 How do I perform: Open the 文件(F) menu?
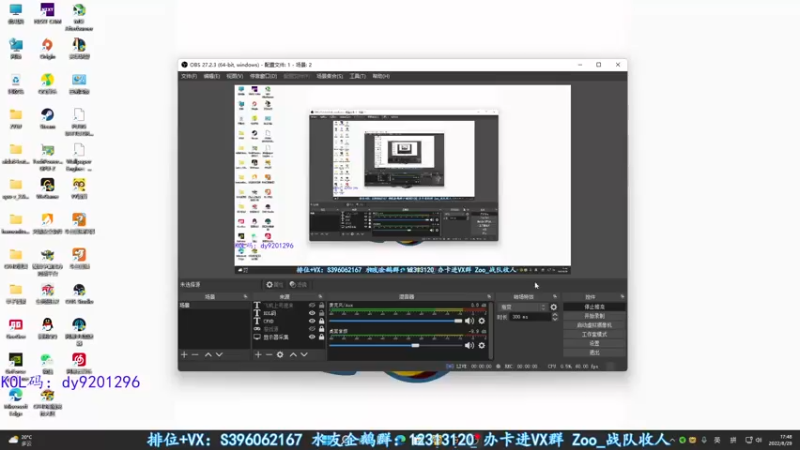189,76
